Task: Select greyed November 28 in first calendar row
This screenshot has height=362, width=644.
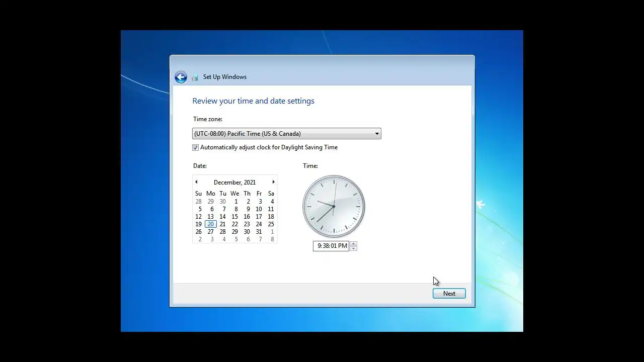Action: [x=199, y=202]
